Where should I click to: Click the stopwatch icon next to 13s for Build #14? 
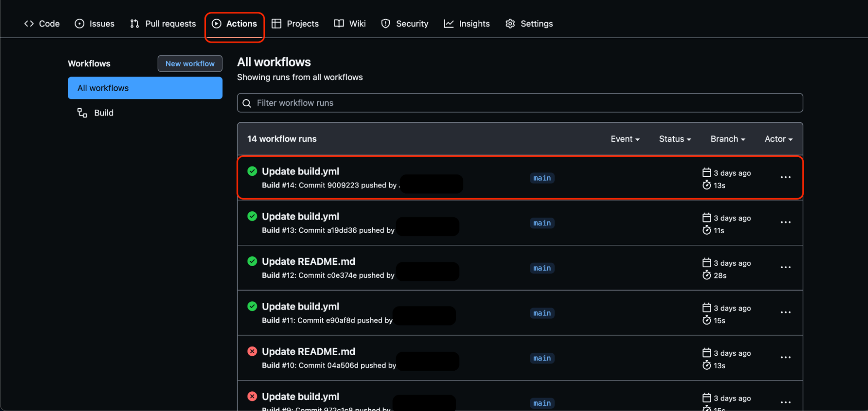click(x=706, y=185)
